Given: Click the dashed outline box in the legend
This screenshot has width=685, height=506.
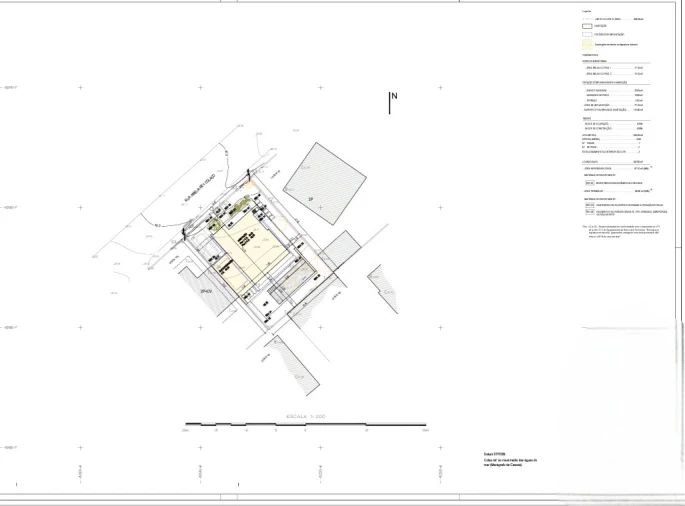Looking at the screenshot, I should (x=587, y=34).
